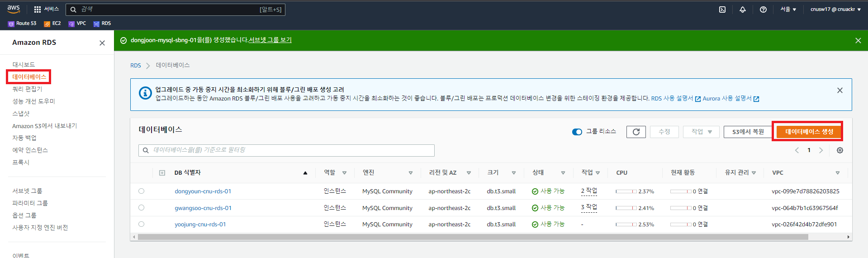Screen dimensions: 868x258
Task: Refresh the databases list
Action: click(x=636, y=132)
